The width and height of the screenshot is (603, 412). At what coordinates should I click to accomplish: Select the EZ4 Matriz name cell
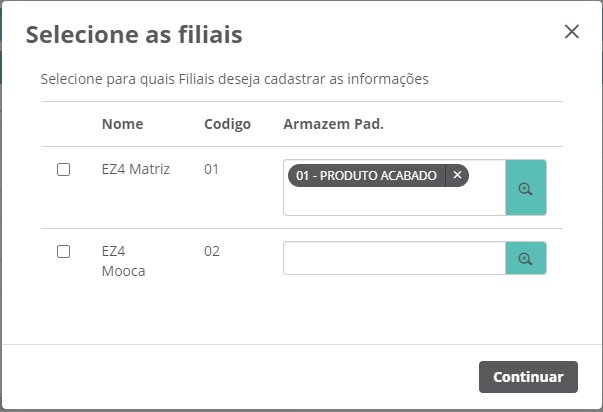pyautogui.click(x=136, y=169)
